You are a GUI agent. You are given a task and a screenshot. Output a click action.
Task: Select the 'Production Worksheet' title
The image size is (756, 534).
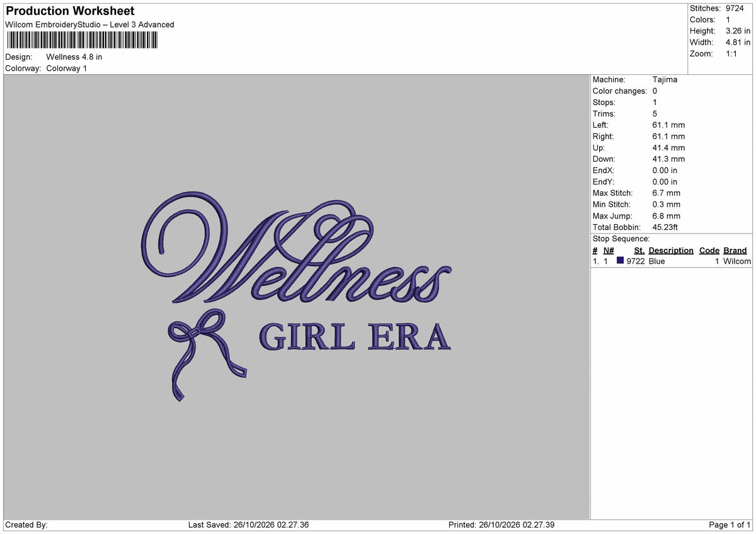point(70,11)
